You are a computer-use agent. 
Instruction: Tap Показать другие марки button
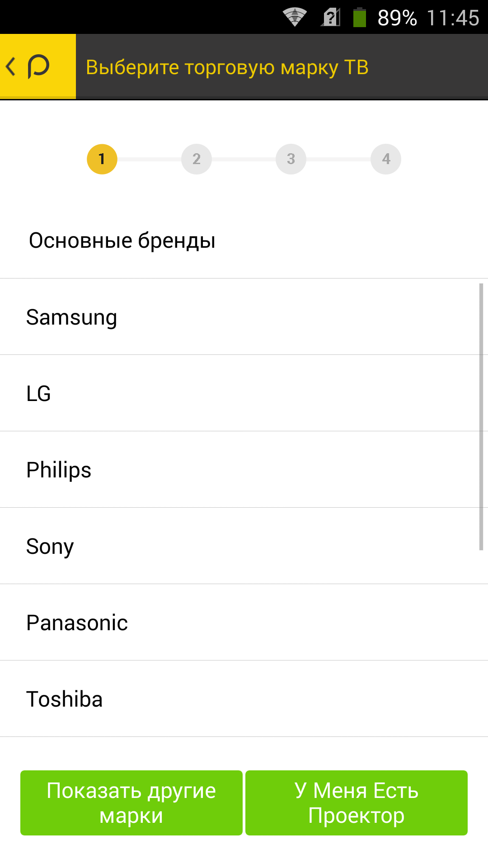tap(131, 803)
